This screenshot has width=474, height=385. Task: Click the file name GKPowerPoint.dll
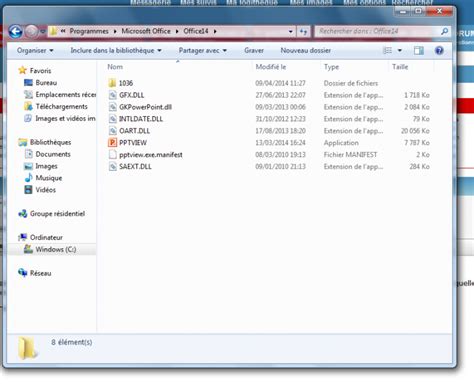(145, 107)
